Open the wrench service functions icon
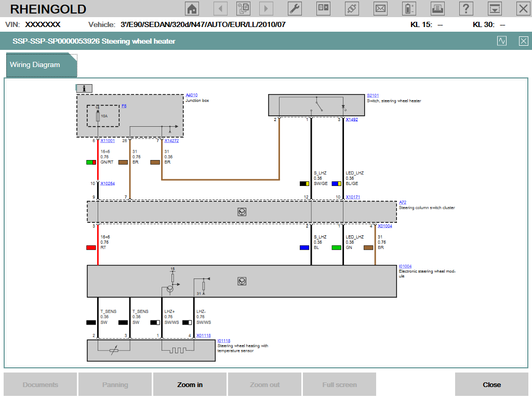This screenshot has width=532, height=399. pyautogui.click(x=295, y=8)
